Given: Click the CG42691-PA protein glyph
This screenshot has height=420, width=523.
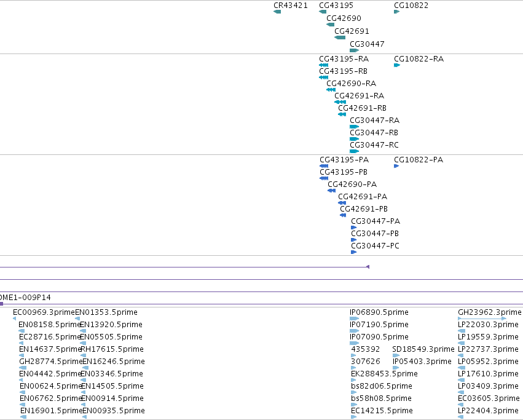Looking at the screenshot, I should coord(342,203).
